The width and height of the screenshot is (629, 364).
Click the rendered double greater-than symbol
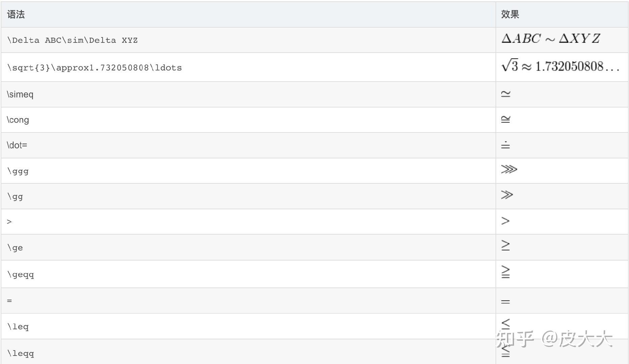tap(507, 195)
